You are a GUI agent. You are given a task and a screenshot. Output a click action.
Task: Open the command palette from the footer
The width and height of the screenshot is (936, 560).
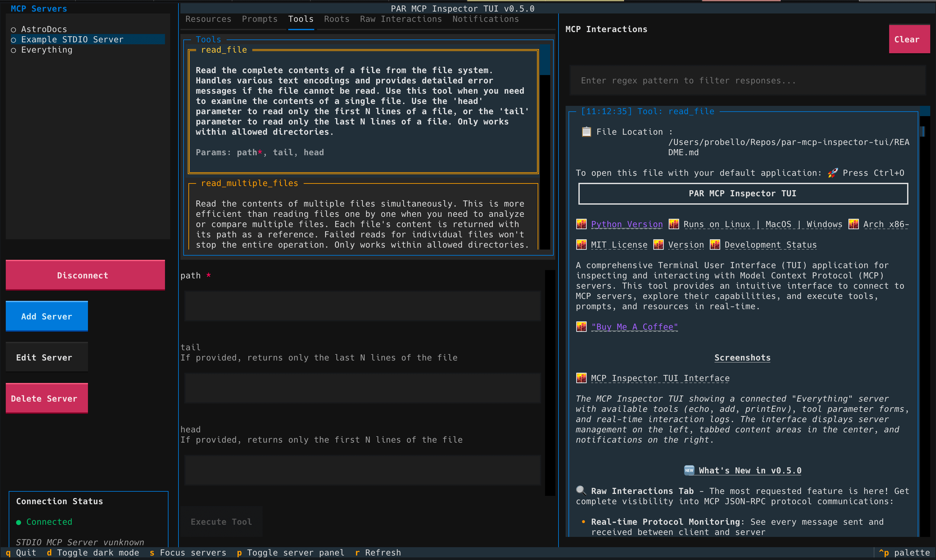click(x=904, y=553)
